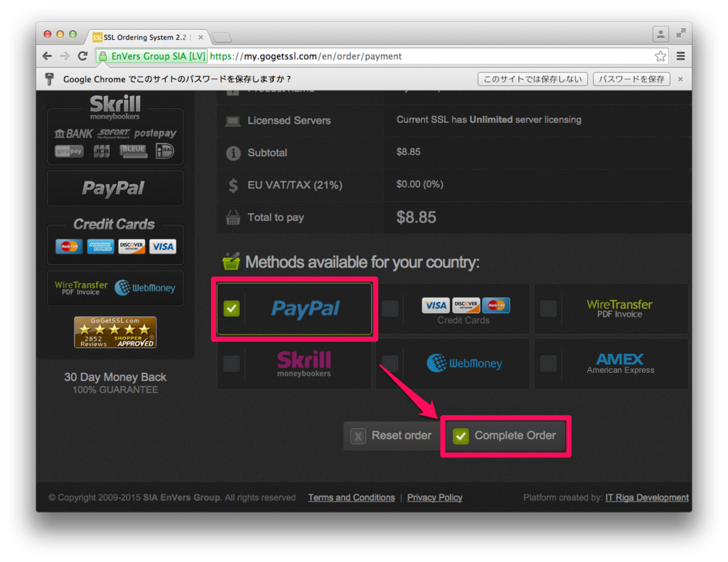The image size is (728, 562).
Task: Check the WebMoney payment checkbox
Action: click(x=390, y=363)
